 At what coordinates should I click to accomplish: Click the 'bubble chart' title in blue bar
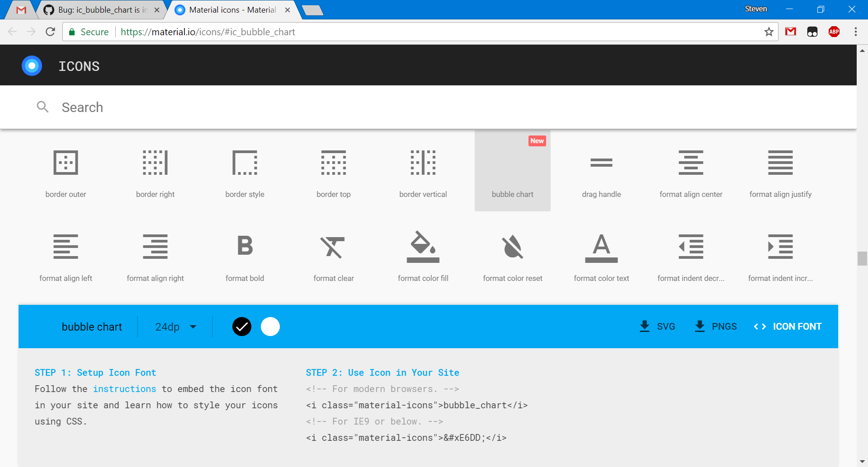point(92,327)
